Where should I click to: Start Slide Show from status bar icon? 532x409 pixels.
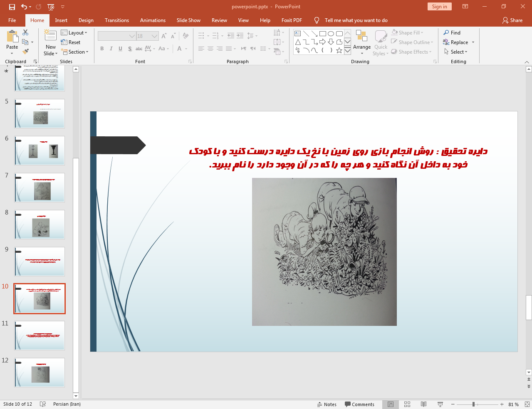point(440,404)
